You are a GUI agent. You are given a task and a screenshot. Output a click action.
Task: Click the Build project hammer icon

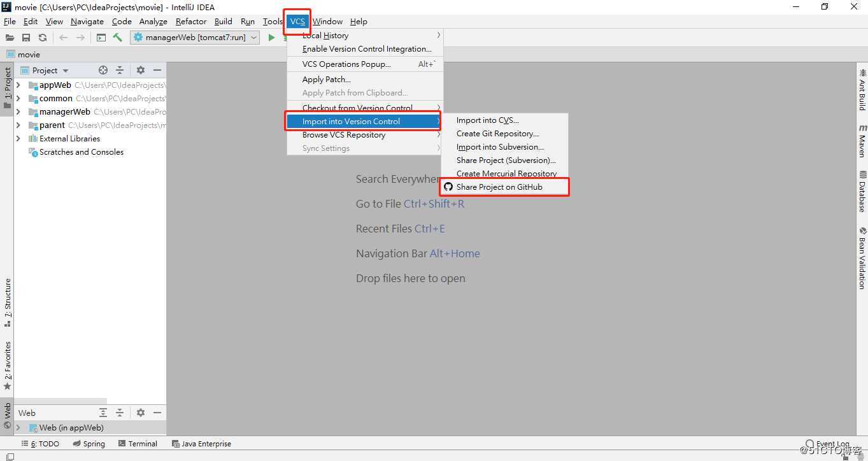(117, 38)
